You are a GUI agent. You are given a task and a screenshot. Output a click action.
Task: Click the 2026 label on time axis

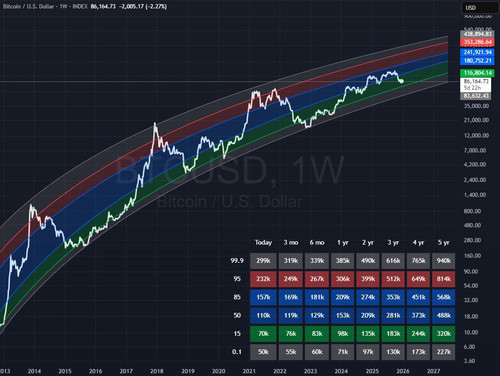point(403,371)
